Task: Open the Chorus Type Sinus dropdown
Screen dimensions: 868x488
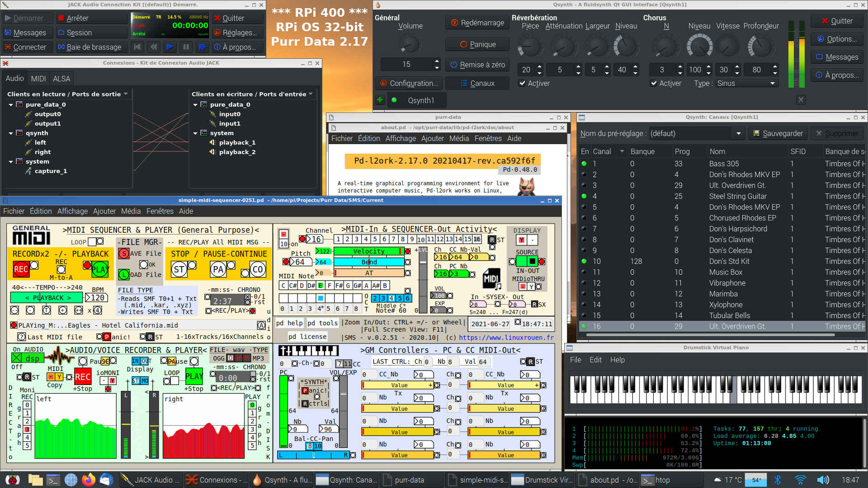Action: (746, 83)
